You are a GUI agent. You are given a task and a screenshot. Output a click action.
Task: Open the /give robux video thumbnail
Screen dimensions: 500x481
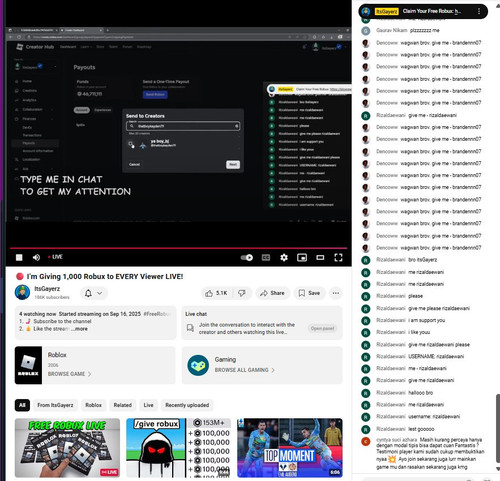coord(178,448)
